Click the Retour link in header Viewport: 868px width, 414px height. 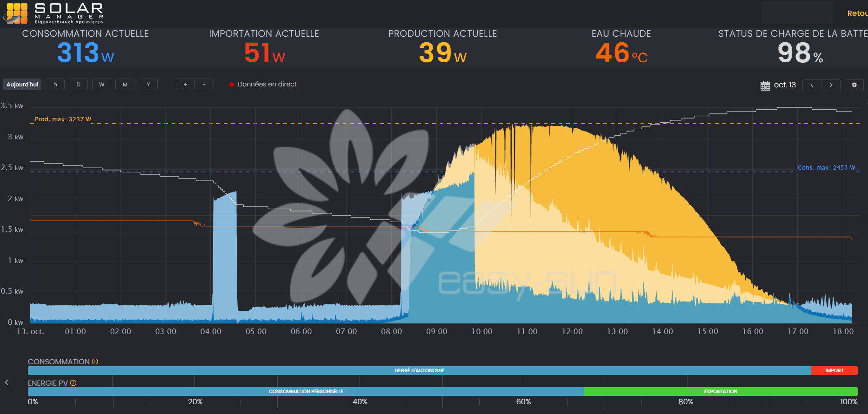(857, 13)
